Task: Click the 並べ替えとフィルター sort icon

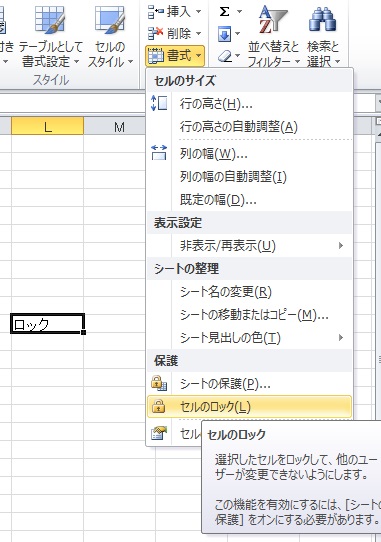Action: coord(273,19)
